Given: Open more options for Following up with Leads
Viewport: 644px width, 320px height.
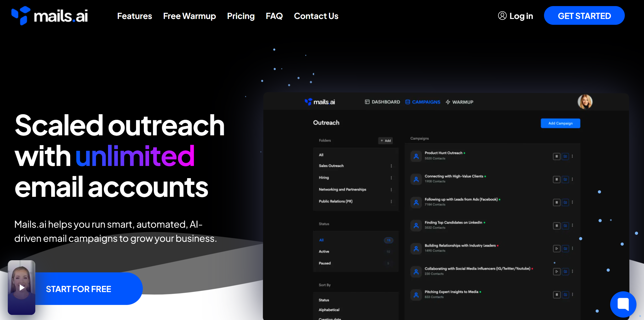Looking at the screenshot, I should click(572, 202).
